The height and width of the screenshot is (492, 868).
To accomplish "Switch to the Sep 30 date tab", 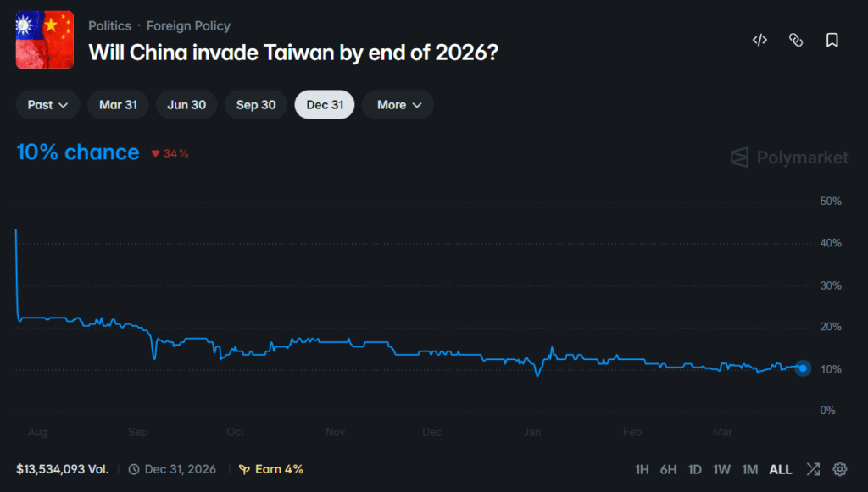I will pyautogui.click(x=256, y=105).
